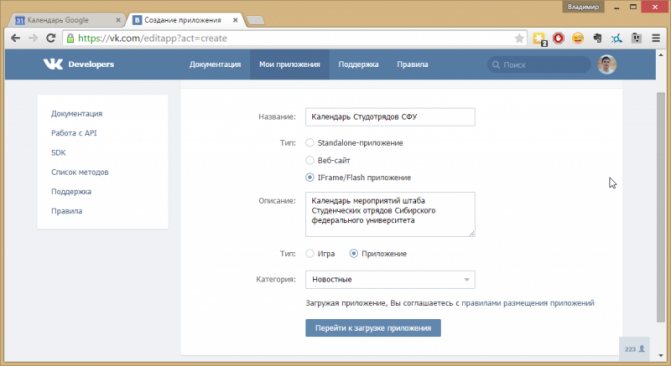Open the user avatar profile menu
The width and height of the screenshot is (671, 366).
click(606, 65)
